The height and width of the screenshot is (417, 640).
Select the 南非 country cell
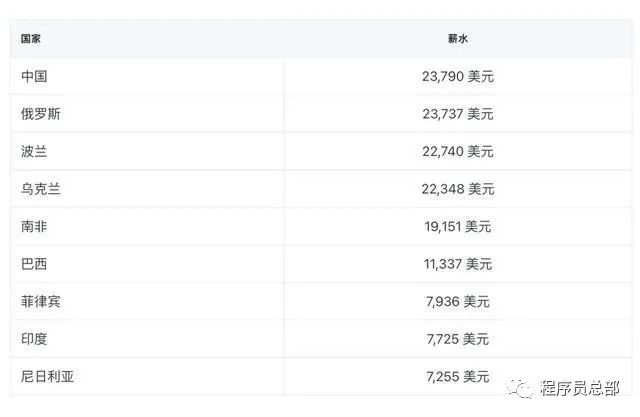(34, 226)
